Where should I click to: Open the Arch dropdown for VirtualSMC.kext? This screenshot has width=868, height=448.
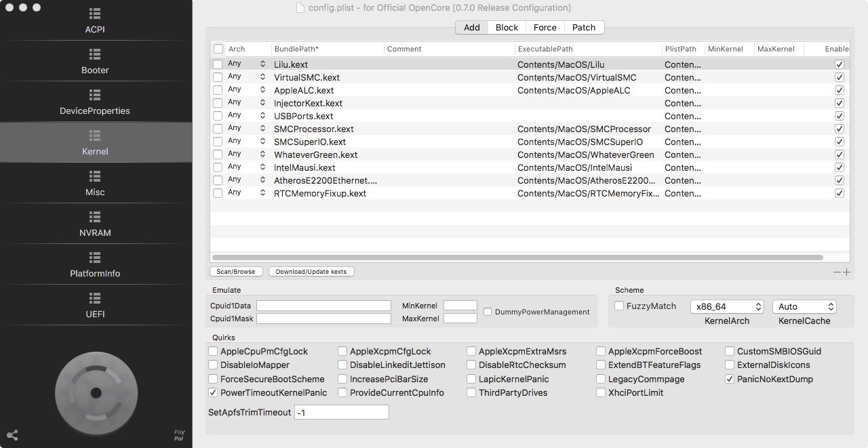[x=247, y=77]
